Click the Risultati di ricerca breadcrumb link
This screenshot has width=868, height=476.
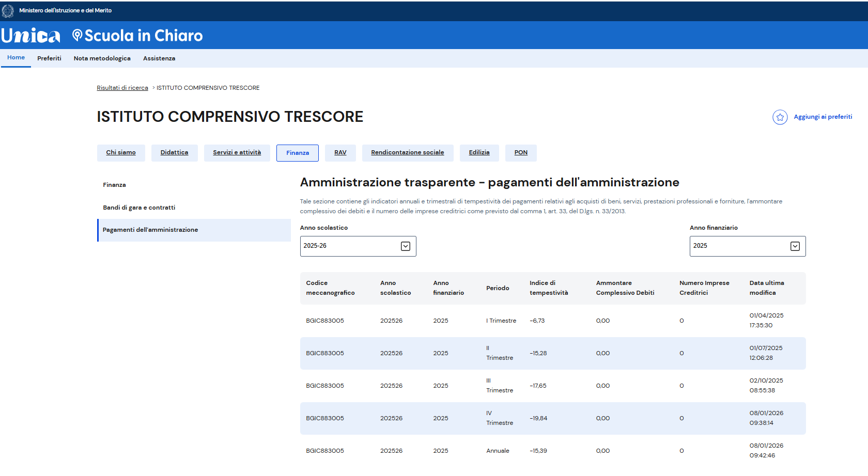pos(122,88)
